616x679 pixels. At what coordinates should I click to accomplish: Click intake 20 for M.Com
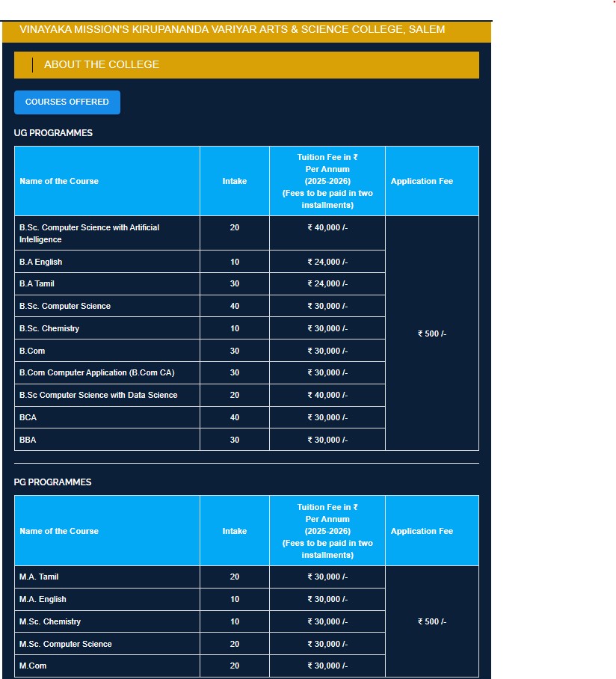click(235, 666)
